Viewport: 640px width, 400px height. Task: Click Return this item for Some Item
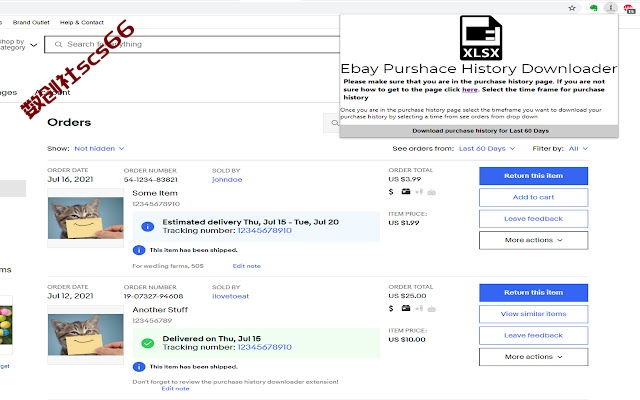point(533,176)
